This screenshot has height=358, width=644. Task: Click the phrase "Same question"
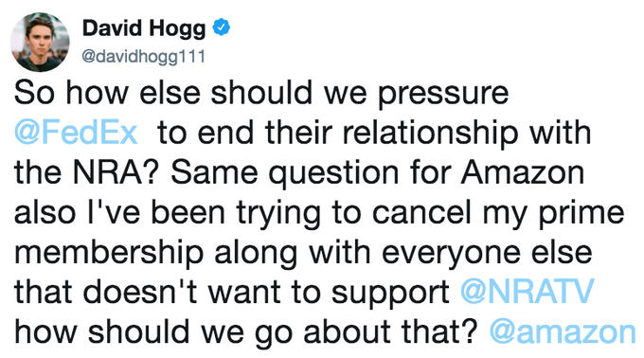(x=285, y=175)
